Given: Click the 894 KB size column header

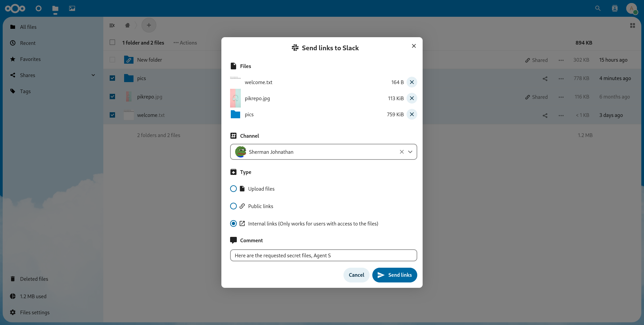Looking at the screenshot, I should tap(584, 43).
